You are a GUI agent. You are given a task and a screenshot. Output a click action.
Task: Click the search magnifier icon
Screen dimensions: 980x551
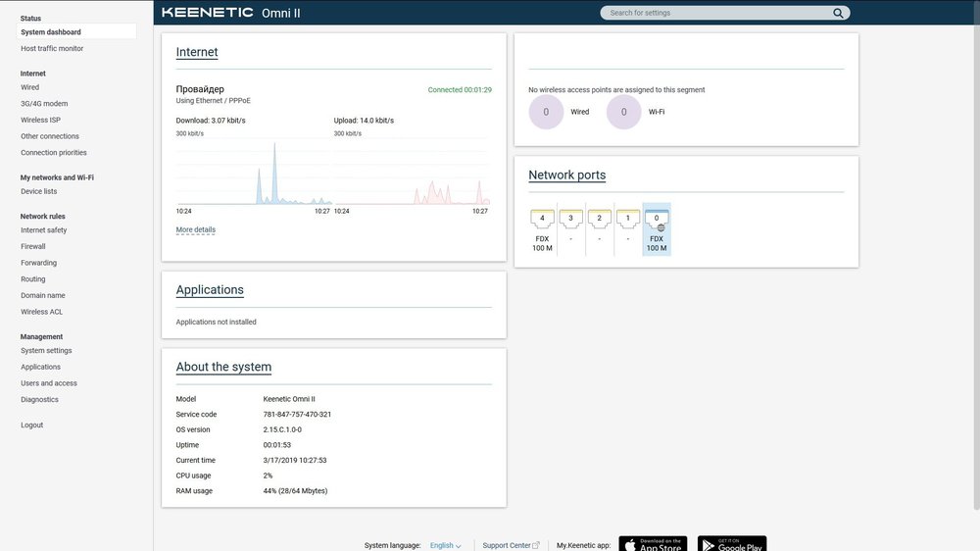(838, 13)
